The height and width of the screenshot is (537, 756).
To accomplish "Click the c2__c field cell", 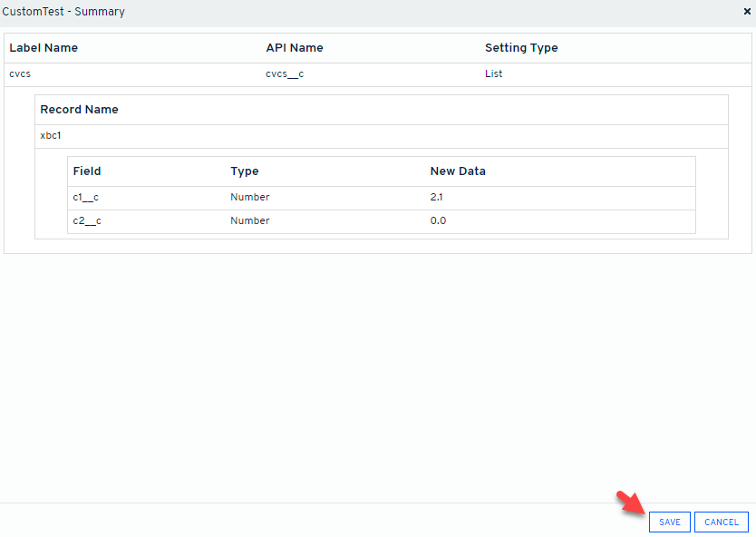I will click(86, 221).
